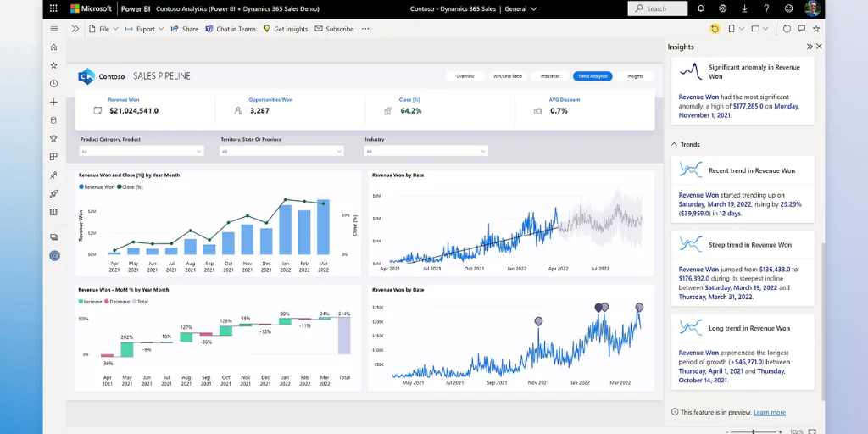The image size is (868, 434).
Task: Open the user profile picture
Action: [812, 8]
